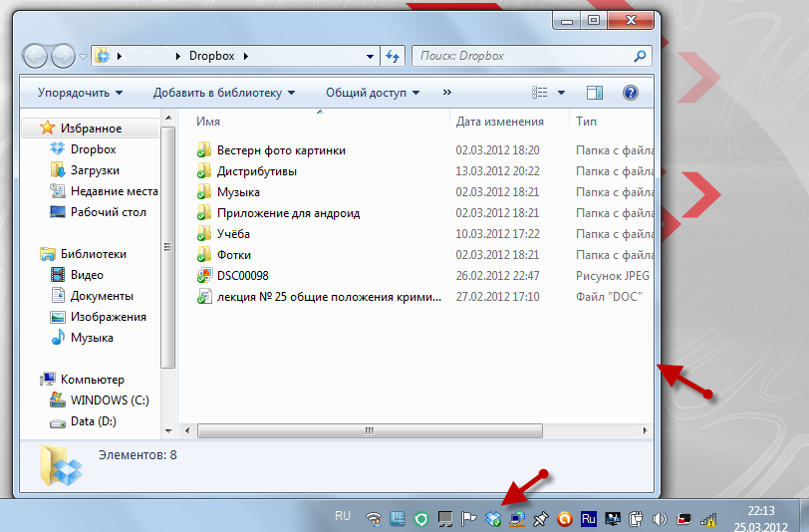The height and width of the screenshot is (532, 809).
Task: Open Недавние места in navigation pane
Action: click(114, 191)
